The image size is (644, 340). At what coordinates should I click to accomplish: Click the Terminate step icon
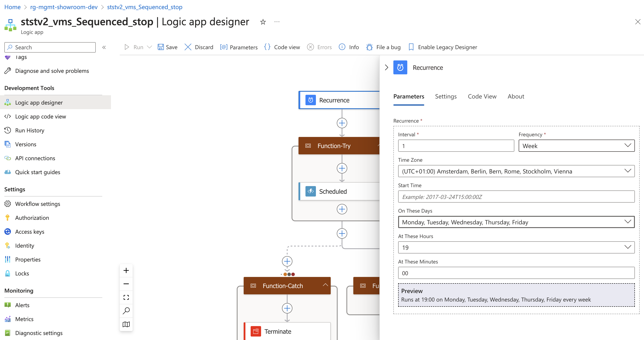pyautogui.click(x=256, y=332)
